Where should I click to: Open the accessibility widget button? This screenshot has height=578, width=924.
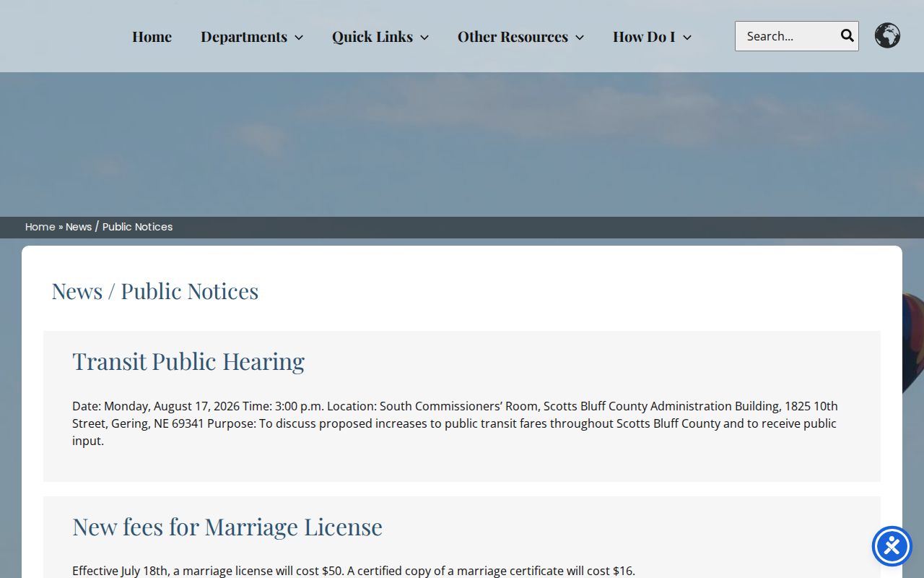[x=892, y=546]
